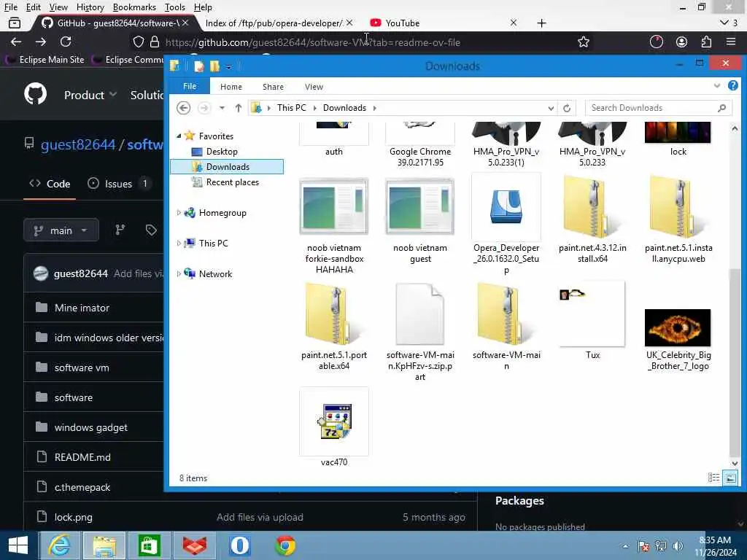Expand the GitHub Product menu
Image resolution: width=747 pixels, height=560 pixels.
tap(90, 95)
